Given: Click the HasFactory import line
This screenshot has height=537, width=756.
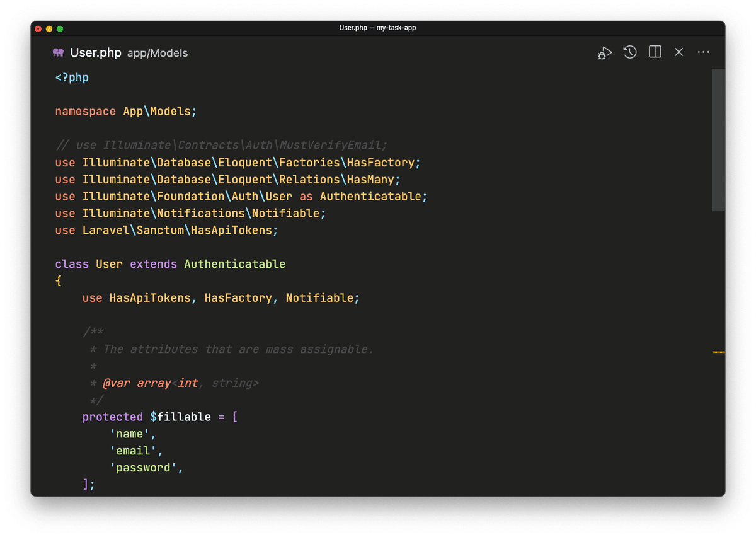Looking at the screenshot, I should (x=238, y=163).
